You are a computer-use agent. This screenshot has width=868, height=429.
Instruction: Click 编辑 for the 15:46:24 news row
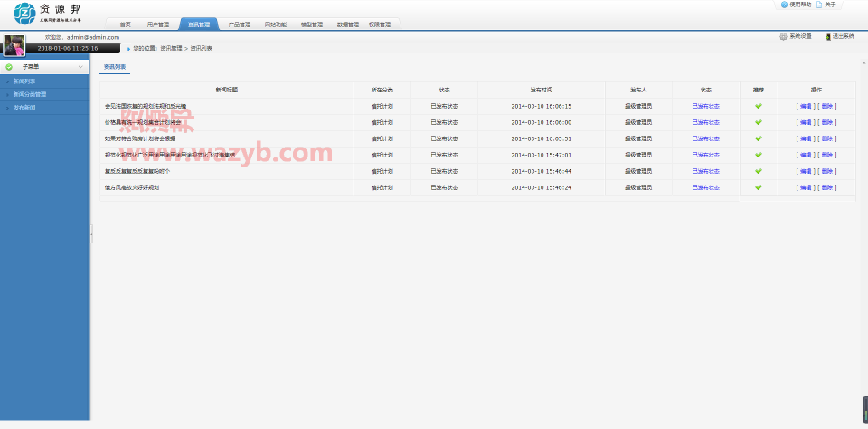(x=806, y=187)
